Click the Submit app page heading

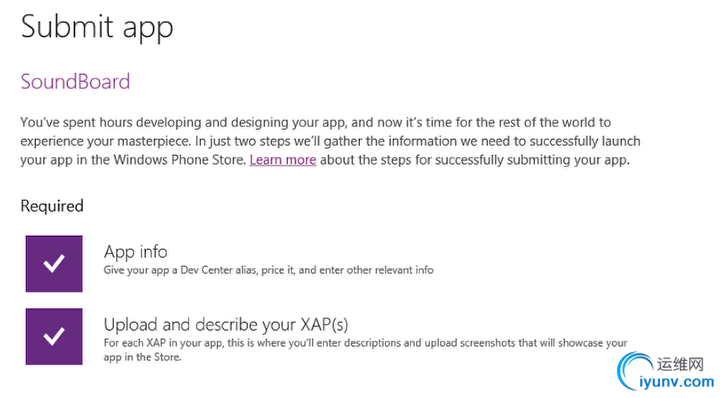(97, 27)
